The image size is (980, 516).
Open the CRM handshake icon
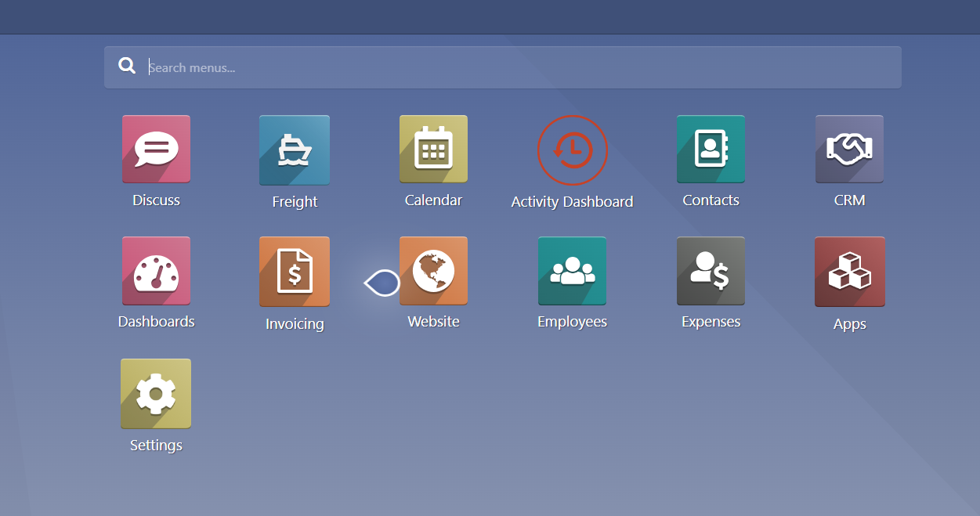(x=849, y=149)
